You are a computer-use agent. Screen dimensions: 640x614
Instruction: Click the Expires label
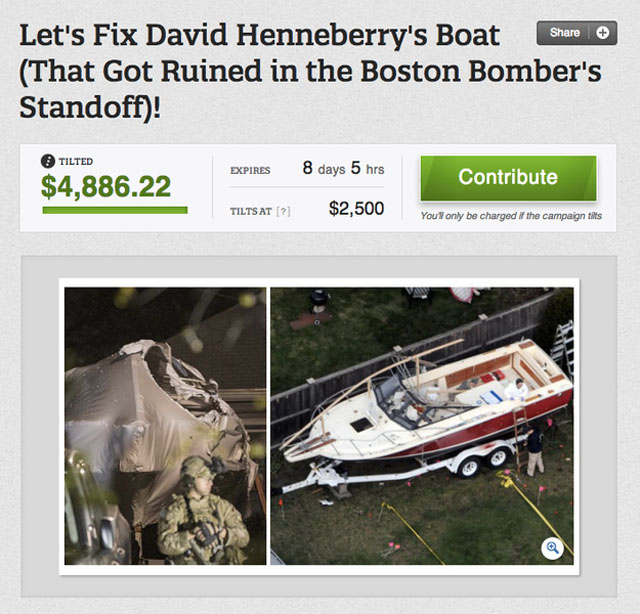[x=250, y=171]
